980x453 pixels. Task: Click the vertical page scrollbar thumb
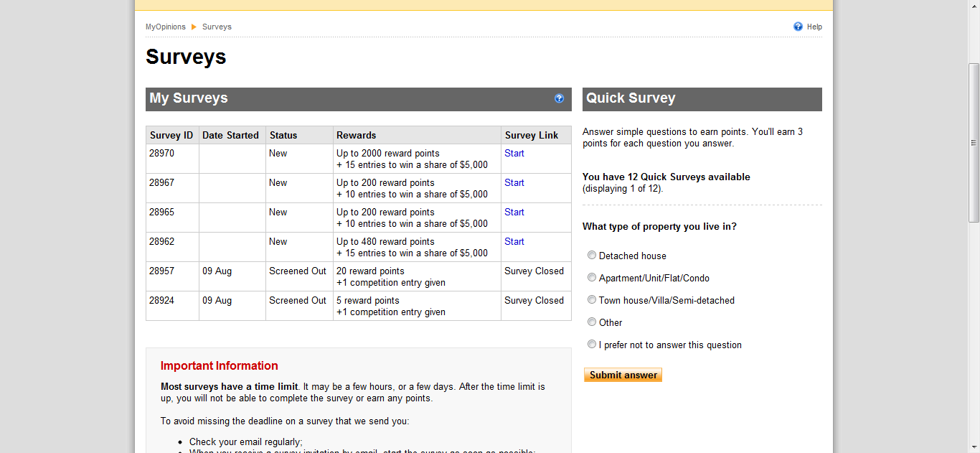[974, 142]
